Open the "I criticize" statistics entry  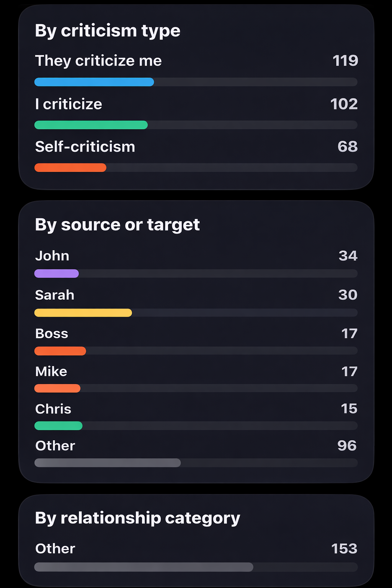click(x=69, y=104)
